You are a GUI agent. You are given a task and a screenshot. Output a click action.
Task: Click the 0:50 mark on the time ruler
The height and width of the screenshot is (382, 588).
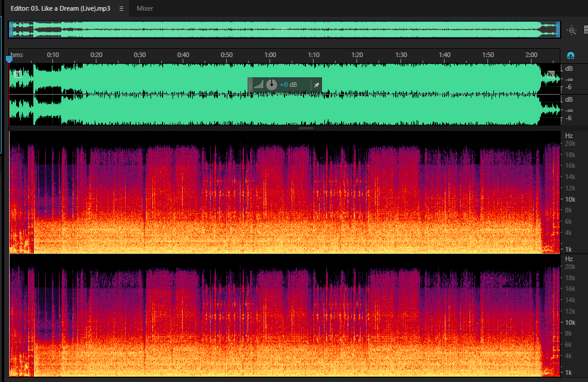[x=227, y=55]
